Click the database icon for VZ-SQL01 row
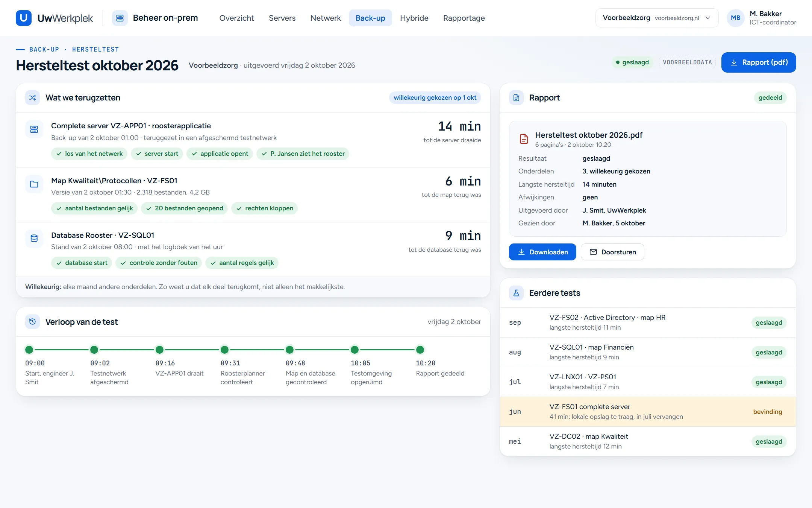The height and width of the screenshot is (508, 812). pyautogui.click(x=34, y=239)
